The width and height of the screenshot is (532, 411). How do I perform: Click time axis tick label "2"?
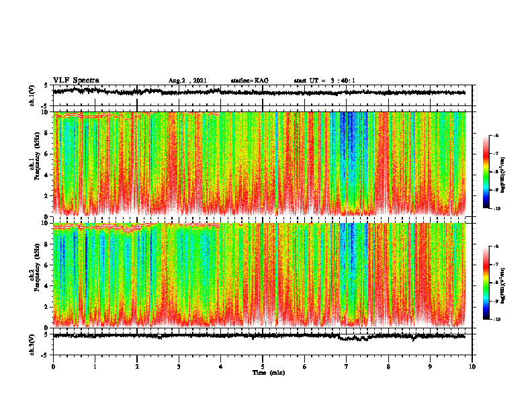click(x=137, y=367)
